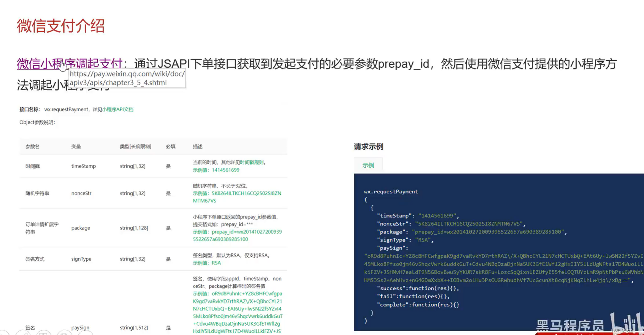
Task: Click the prepay_id=wx20141027200939 example value in table
Action: (247, 232)
